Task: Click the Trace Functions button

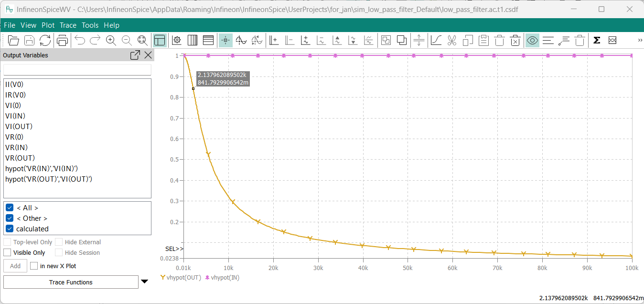Action: coord(71,282)
